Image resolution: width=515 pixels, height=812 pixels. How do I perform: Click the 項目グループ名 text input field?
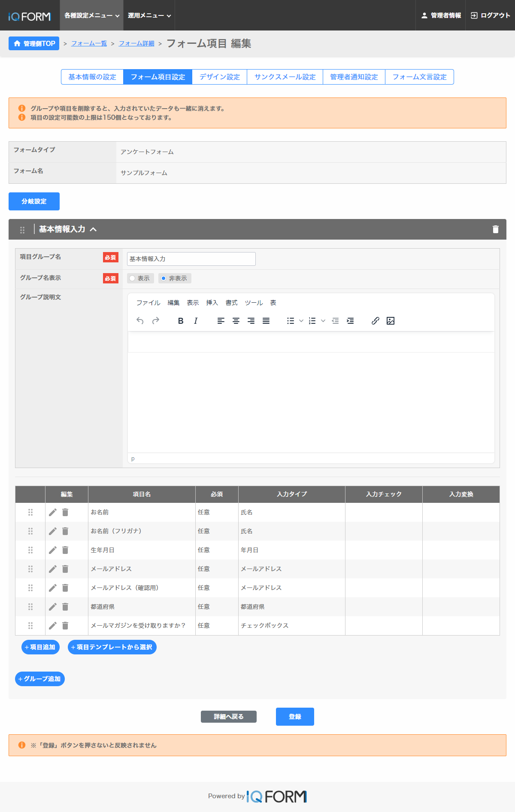coord(191,259)
